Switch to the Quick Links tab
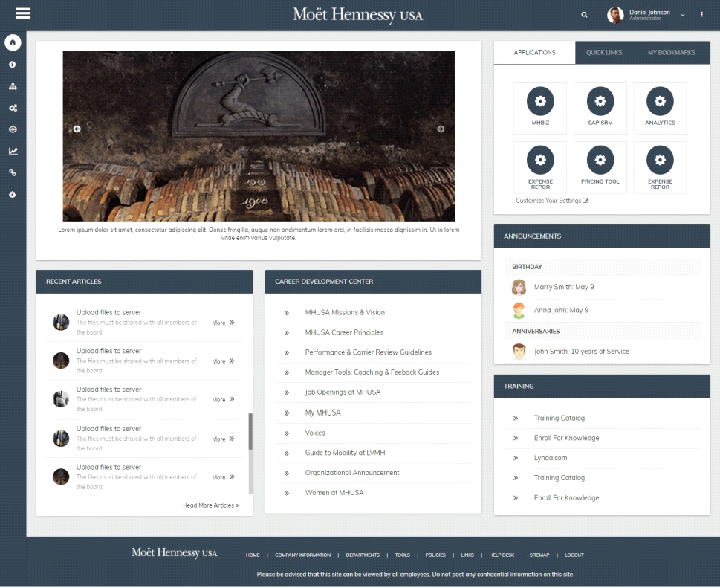Viewport: 720px width, 588px height. (x=604, y=52)
